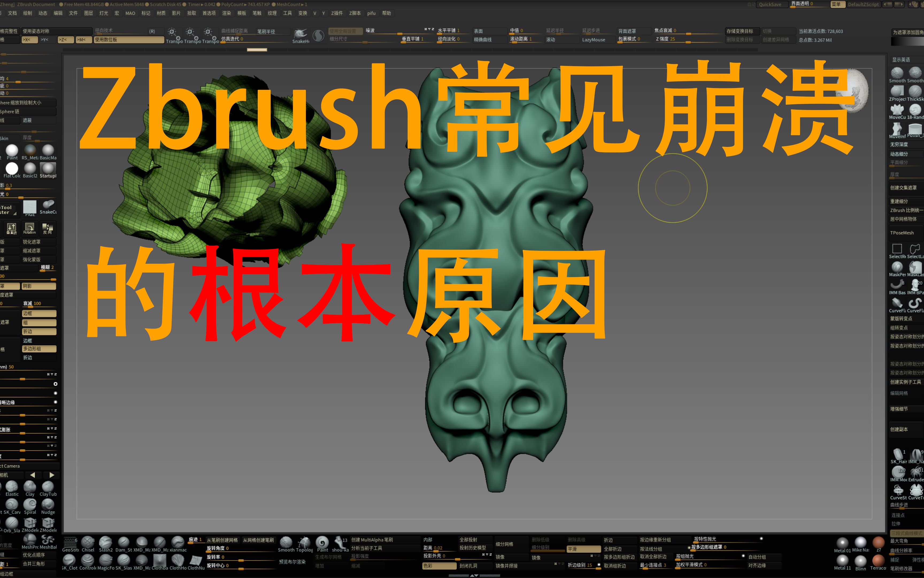
Task: Open the 帮助 help menu
Action: [386, 13]
